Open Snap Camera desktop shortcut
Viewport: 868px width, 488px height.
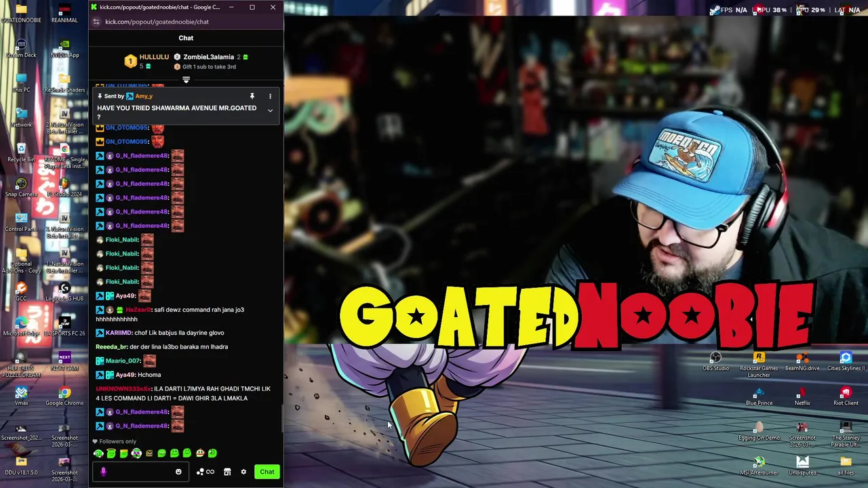(21, 188)
